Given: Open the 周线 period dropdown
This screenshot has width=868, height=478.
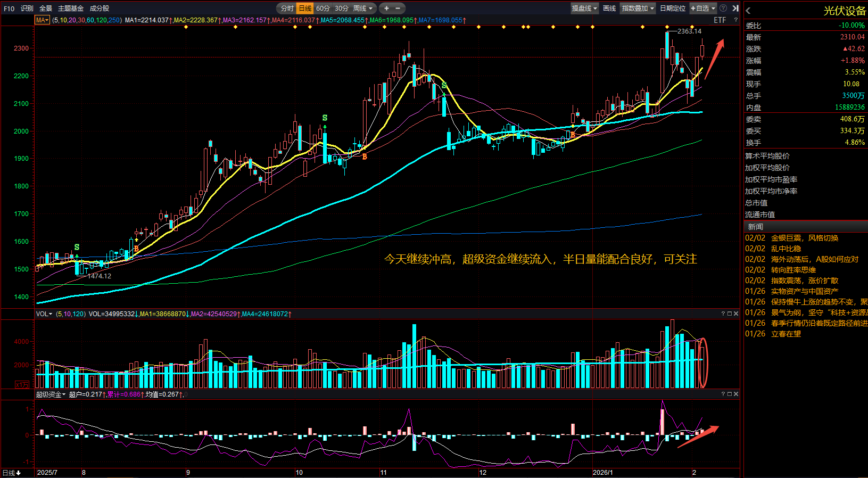Looking at the screenshot, I should 362,8.
